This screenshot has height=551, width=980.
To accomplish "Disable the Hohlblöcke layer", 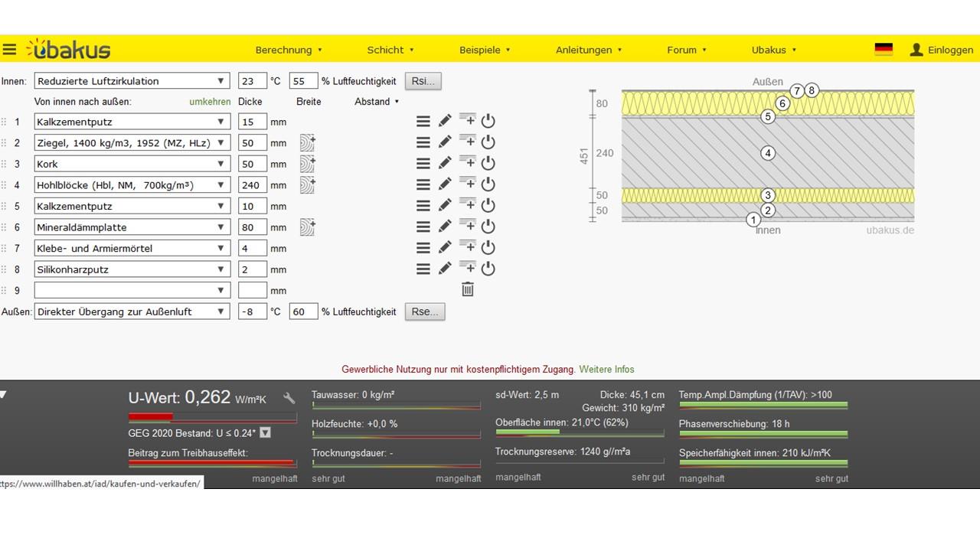I will coord(488,184).
